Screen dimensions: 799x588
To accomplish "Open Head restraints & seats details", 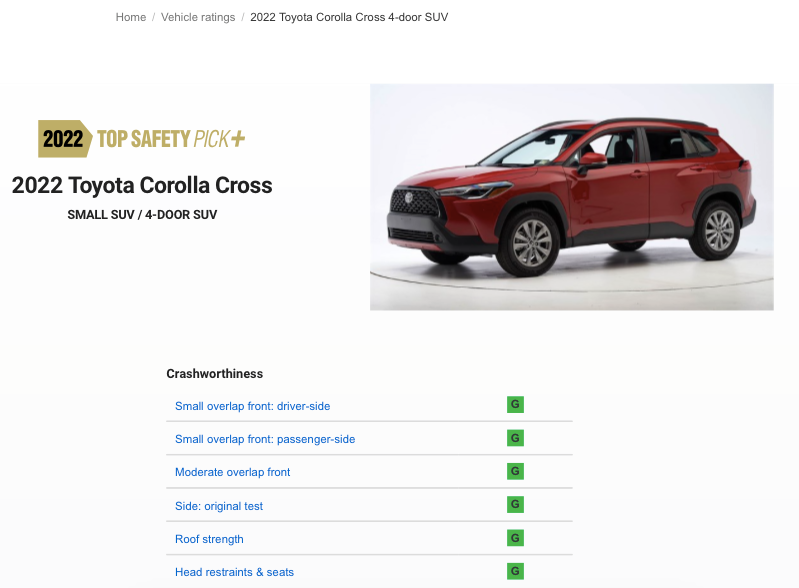I will [234, 572].
